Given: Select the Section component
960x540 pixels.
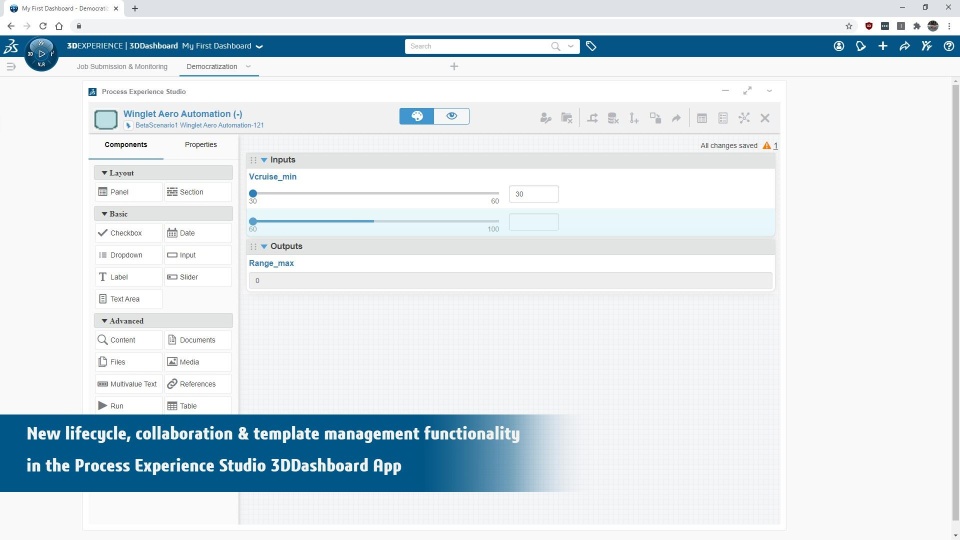Looking at the screenshot, I should (198, 192).
